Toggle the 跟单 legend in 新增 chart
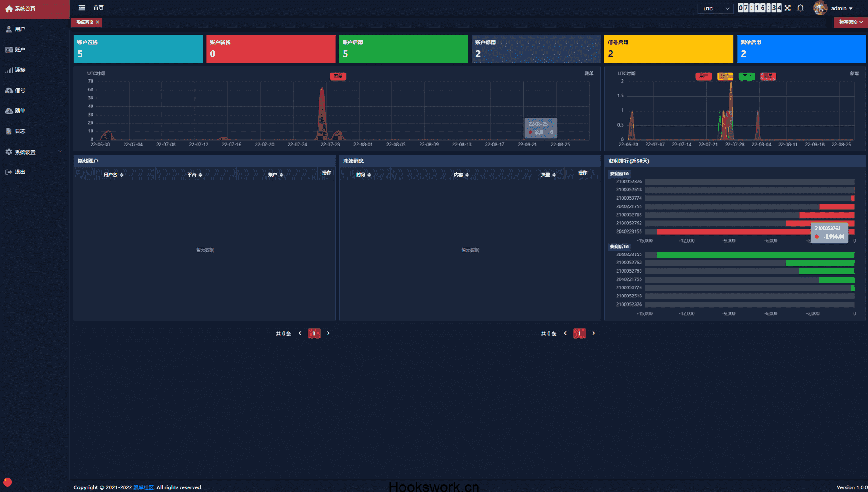This screenshot has height=492, width=868. (x=768, y=76)
